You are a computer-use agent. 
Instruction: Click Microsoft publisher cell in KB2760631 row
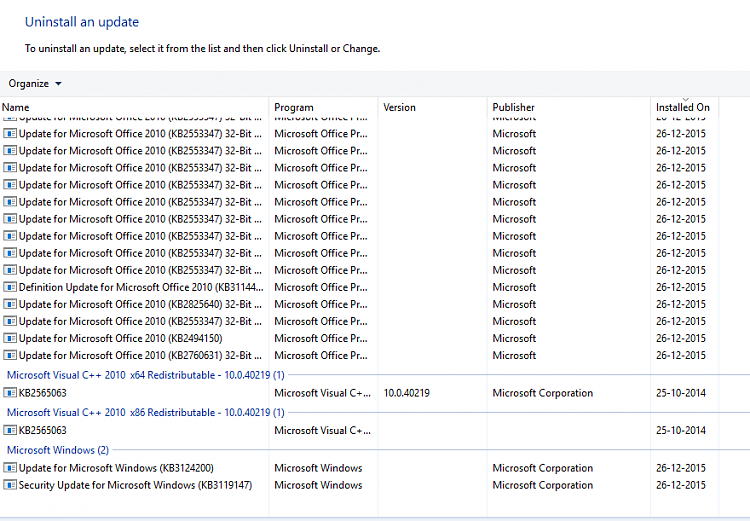514,355
